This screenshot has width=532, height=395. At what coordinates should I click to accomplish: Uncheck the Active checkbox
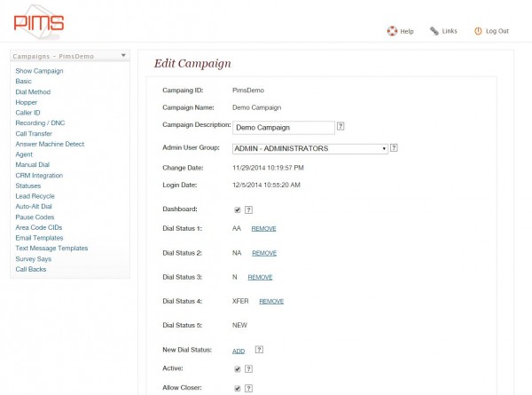tap(237, 368)
